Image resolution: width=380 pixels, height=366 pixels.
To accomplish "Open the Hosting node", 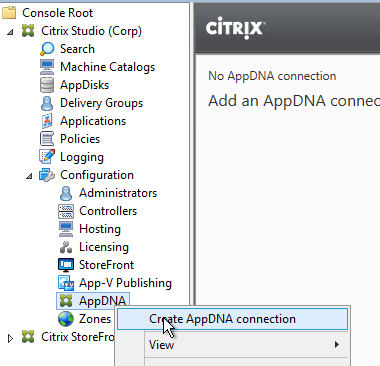I will click(100, 229).
